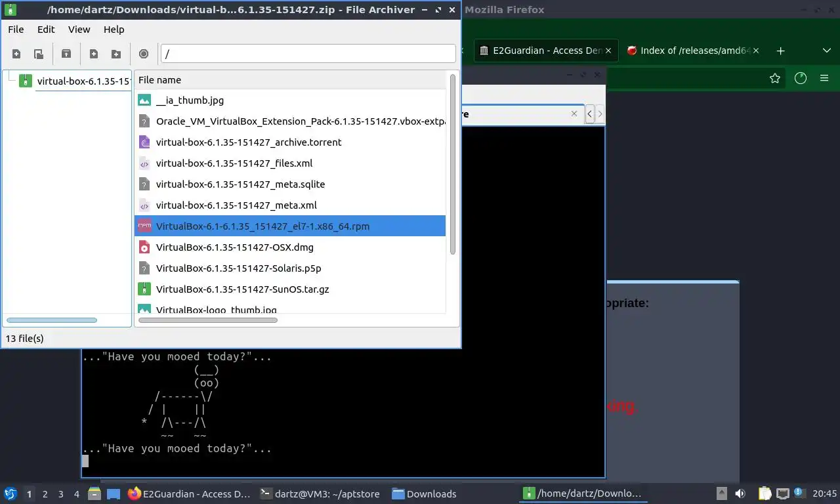Viewport: 840px width, 504px height.
Task: Open the File menu
Action: 16,30
